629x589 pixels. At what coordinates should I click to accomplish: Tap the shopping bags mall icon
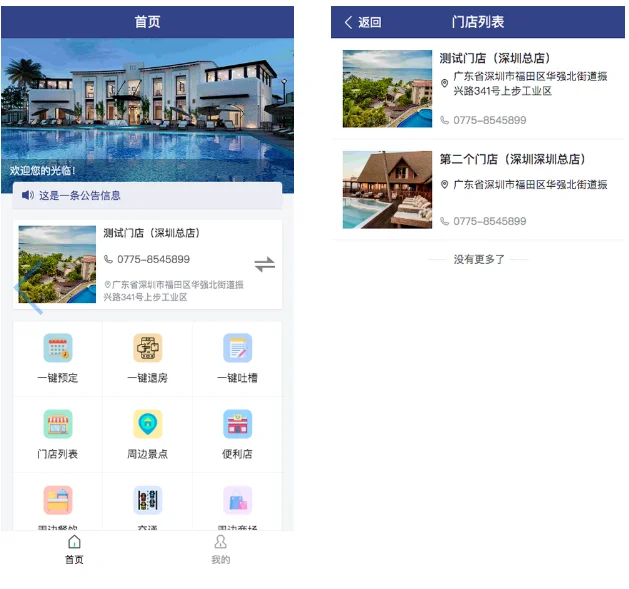click(x=237, y=500)
